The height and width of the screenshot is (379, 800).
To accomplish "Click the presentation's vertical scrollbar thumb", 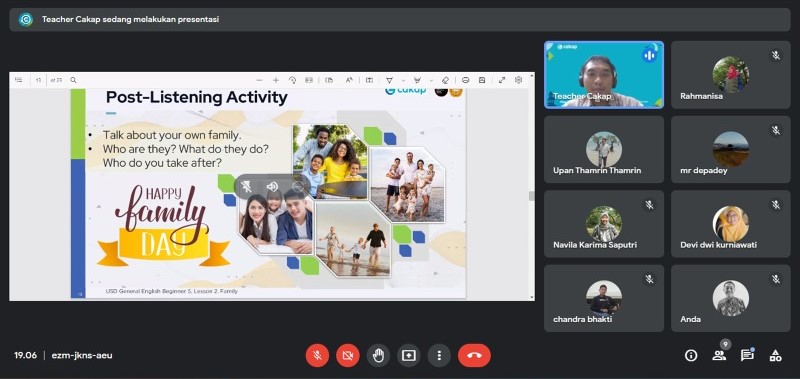I will [x=531, y=196].
